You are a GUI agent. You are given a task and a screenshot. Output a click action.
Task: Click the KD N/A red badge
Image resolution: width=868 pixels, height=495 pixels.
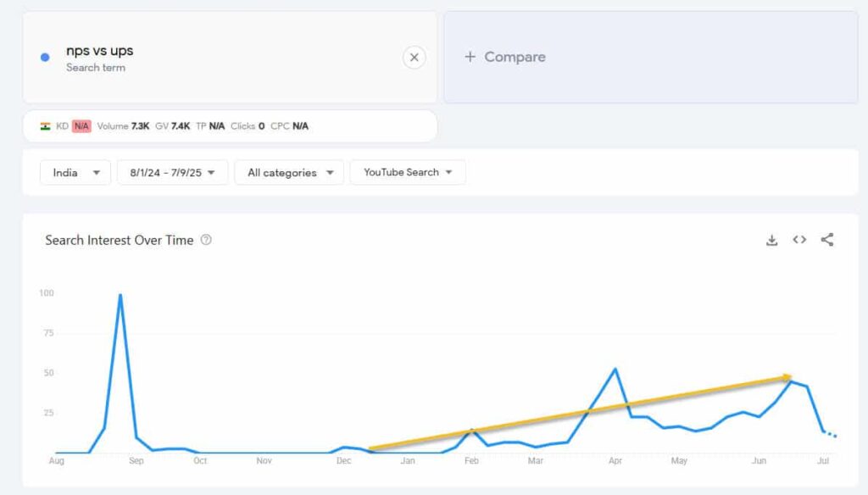(81, 126)
